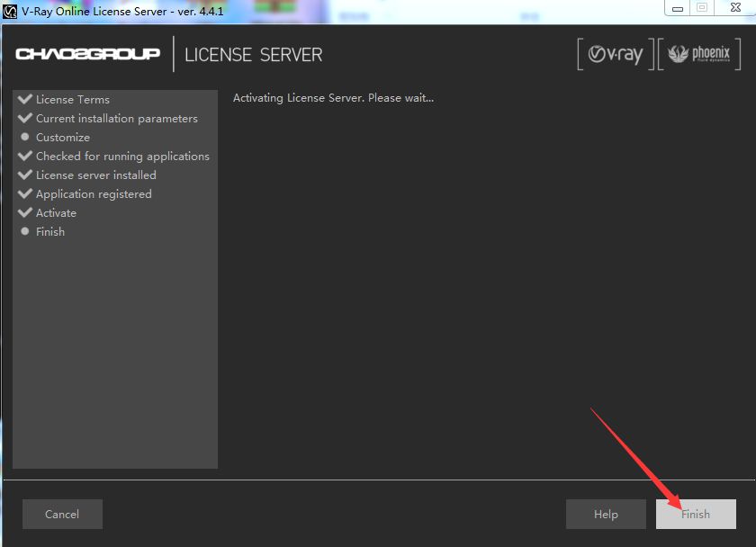Select the Finish step in sidebar

pyautogui.click(x=50, y=231)
